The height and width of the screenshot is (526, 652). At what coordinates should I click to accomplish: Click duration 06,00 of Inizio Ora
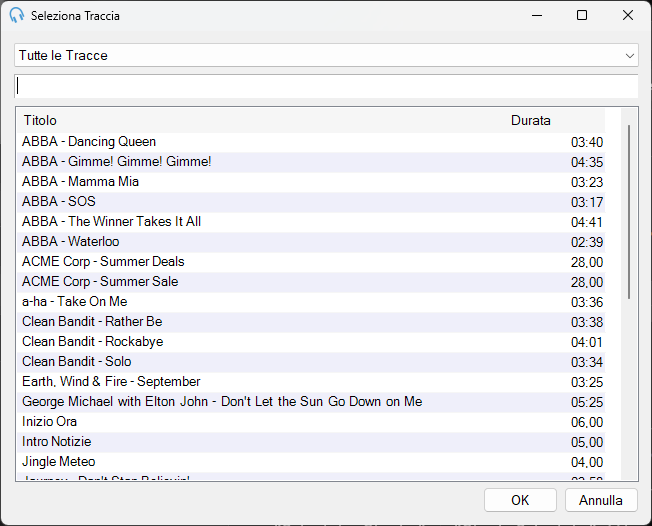pyautogui.click(x=587, y=422)
